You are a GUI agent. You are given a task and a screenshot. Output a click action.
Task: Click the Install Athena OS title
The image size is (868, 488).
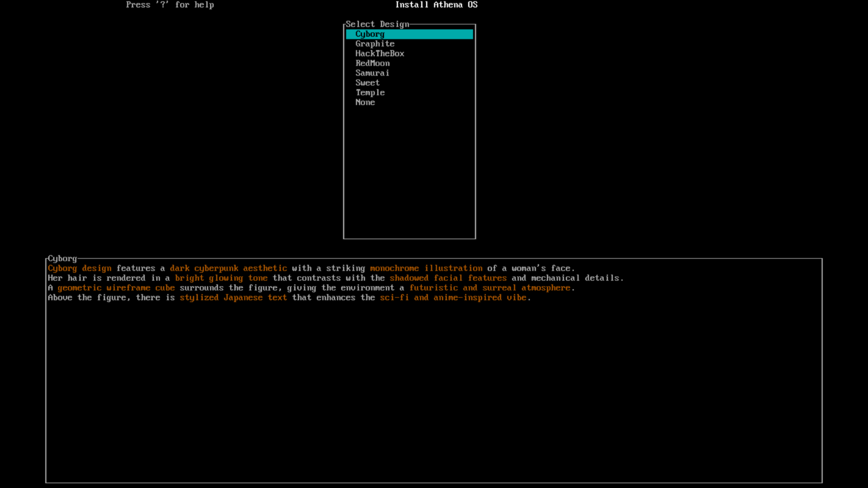pyautogui.click(x=436, y=5)
